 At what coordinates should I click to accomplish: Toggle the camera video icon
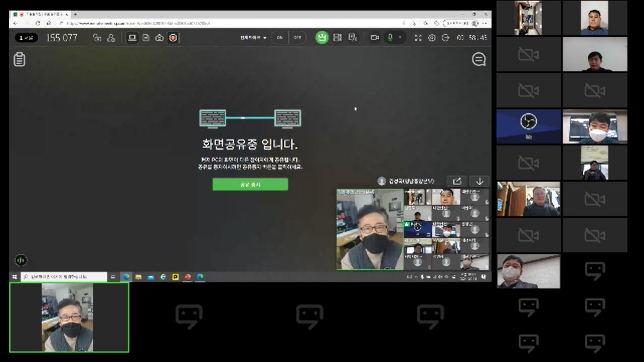point(375,38)
